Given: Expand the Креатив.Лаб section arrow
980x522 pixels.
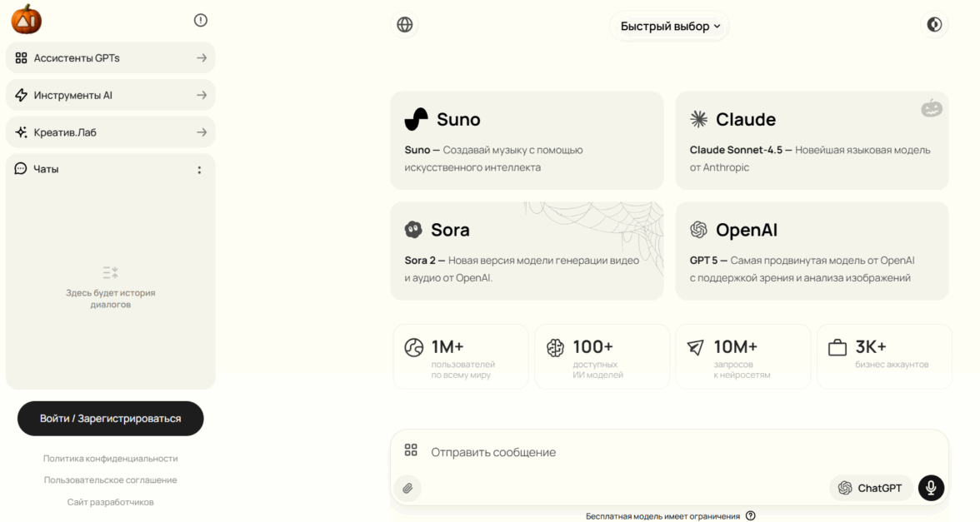Looking at the screenshot, I should click(202, 132).
